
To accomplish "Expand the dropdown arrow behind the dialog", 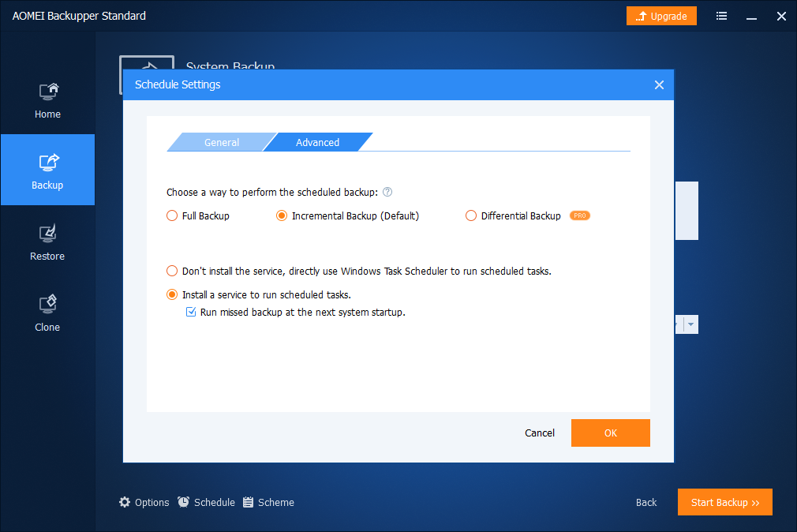I will [x=690, y=324].
